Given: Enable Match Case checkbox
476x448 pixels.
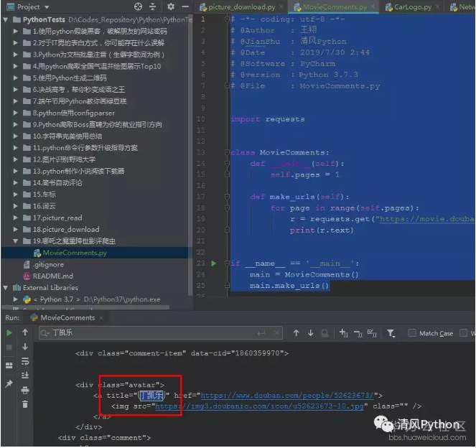Looking at the screenshot, I should [412, 333].
